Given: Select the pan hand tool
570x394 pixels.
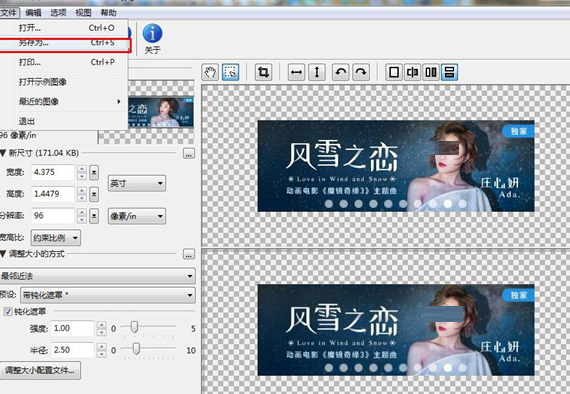Looking at the screenshot, I should click(210, 72).
